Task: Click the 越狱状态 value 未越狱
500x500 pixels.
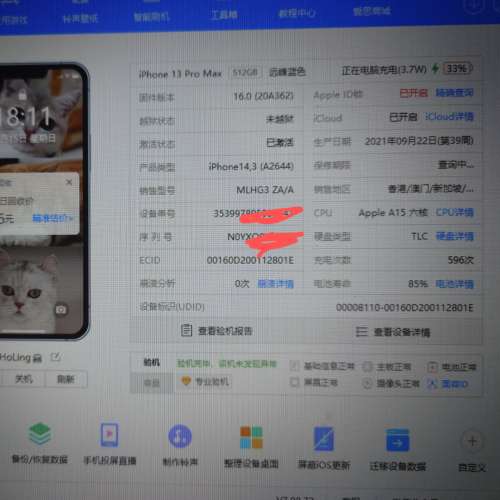Action: [280, 119]
